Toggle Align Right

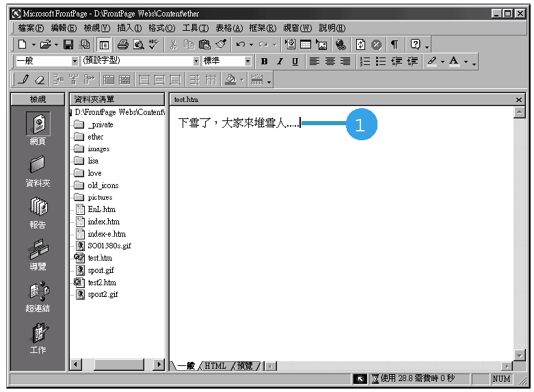tap(345, 62)
